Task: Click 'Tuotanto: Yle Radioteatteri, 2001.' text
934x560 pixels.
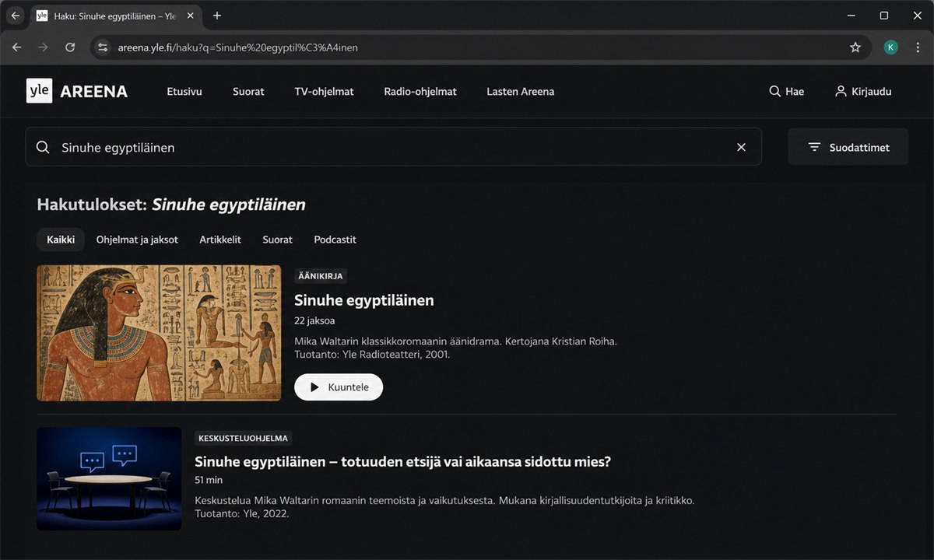Action: pos(372,355)
